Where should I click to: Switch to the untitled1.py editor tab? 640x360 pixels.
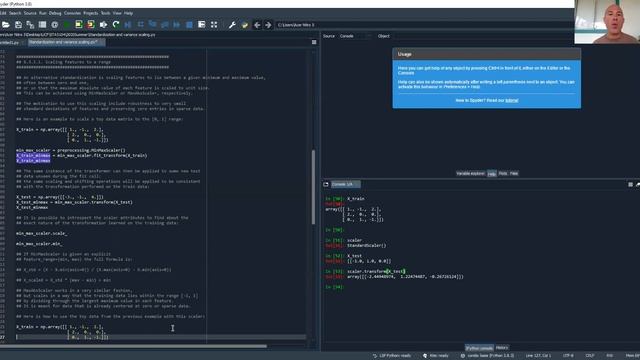pos(11,42)
